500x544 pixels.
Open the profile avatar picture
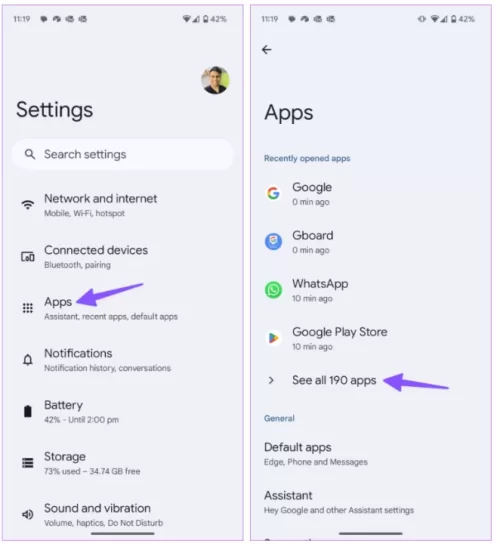point(215,80)
